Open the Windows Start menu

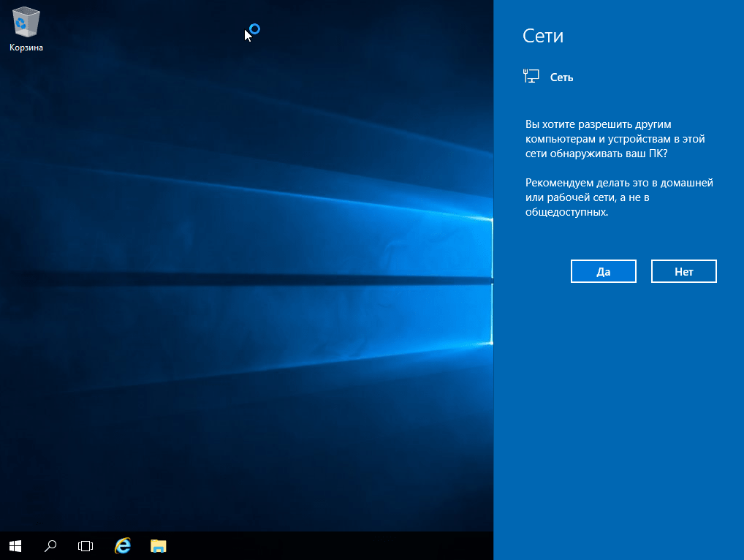point(15,545)
